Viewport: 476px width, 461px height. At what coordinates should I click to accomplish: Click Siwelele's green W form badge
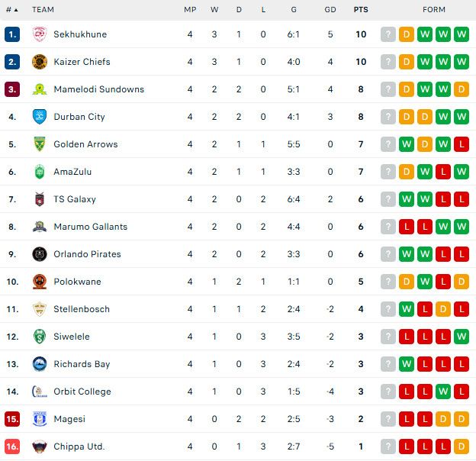coord(462,337)
